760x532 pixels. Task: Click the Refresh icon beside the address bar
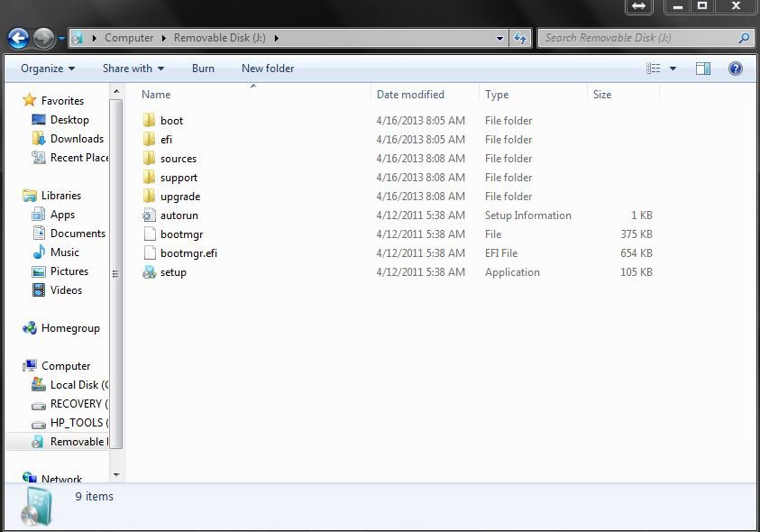tap(520, 38)
